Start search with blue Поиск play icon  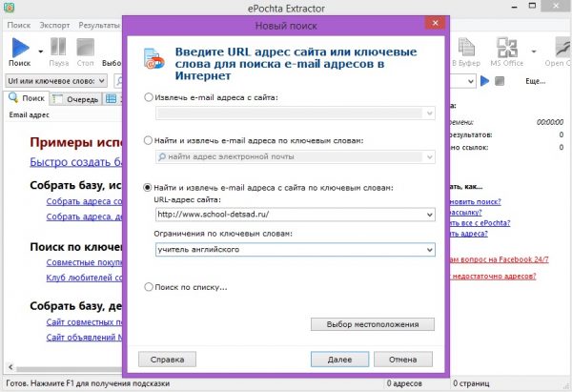[20, 49]
